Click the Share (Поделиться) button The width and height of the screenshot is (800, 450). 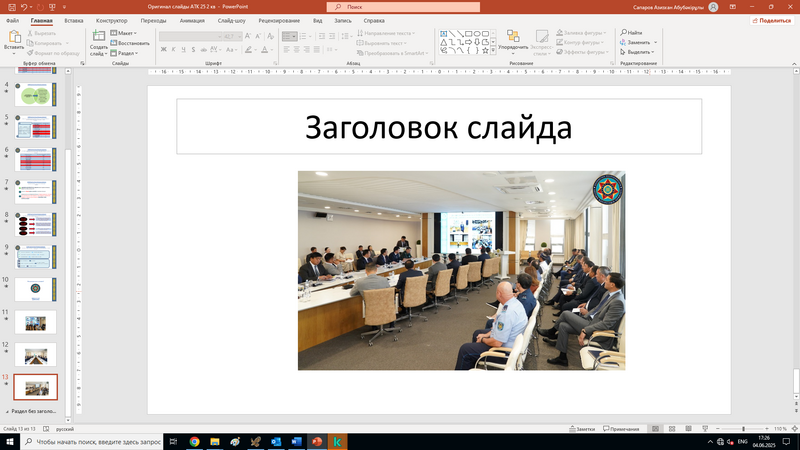[x=770, y=20]
